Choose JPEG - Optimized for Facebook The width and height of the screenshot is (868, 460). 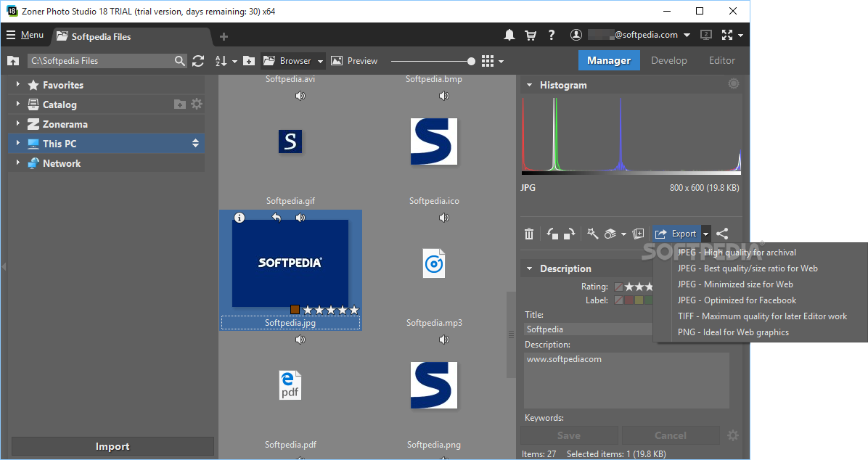pos(737,300)
